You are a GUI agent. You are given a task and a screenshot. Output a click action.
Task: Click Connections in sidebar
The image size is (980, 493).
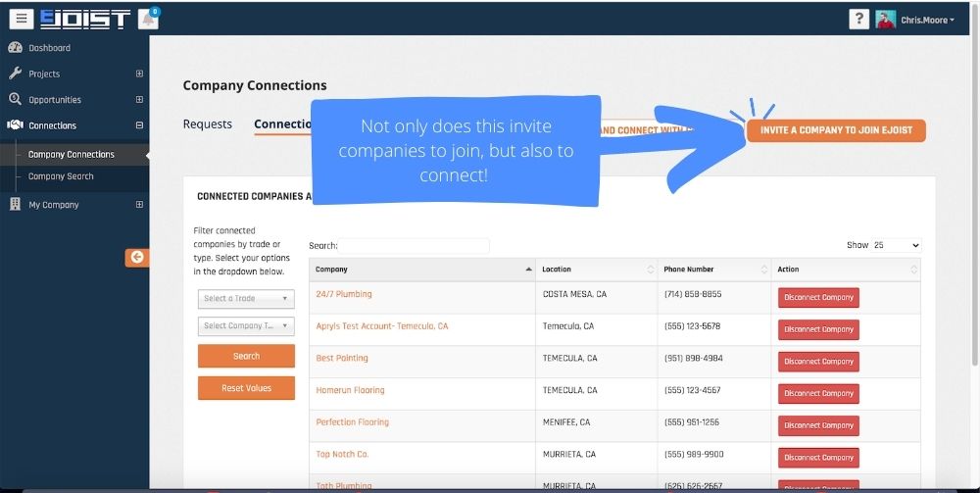point(53,125)
